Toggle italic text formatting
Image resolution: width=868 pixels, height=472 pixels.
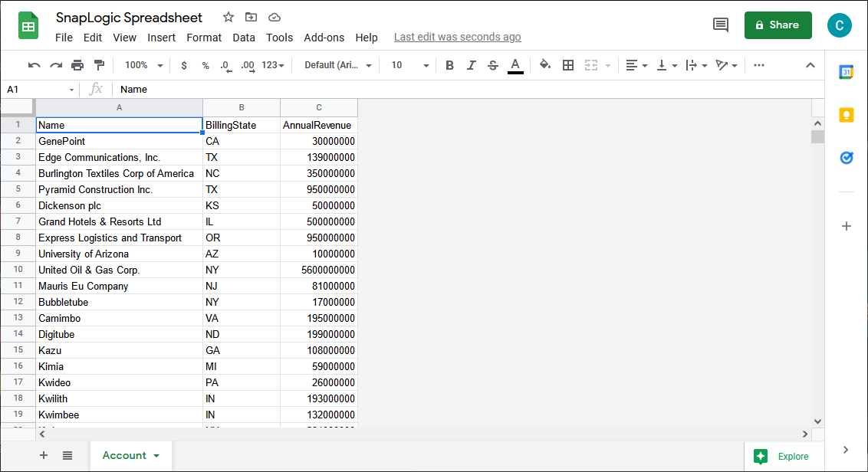click(471, 65)
